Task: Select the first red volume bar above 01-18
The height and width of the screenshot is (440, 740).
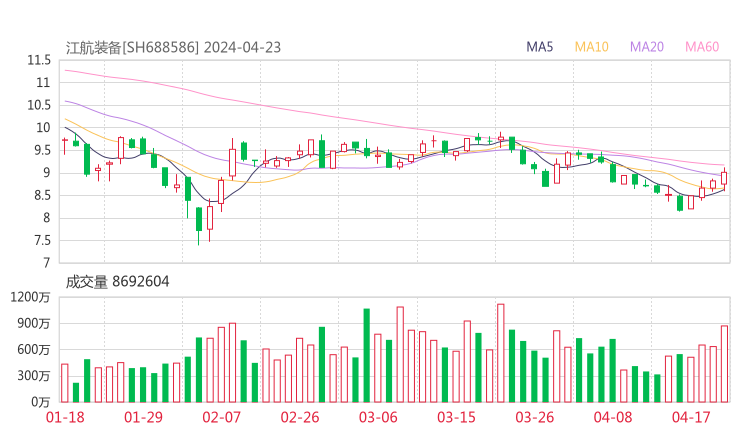Action: [65, 383]
